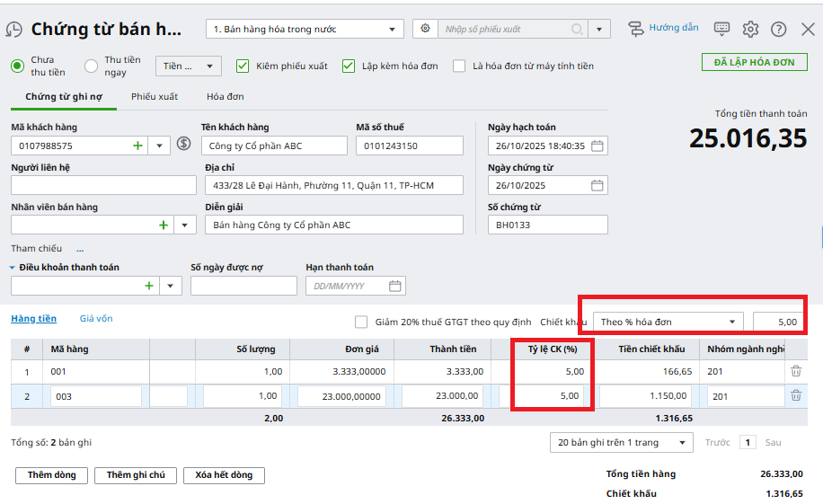823x504 pixels.
Task: Click the history clock icon beside title
Action: click(13, 30)
